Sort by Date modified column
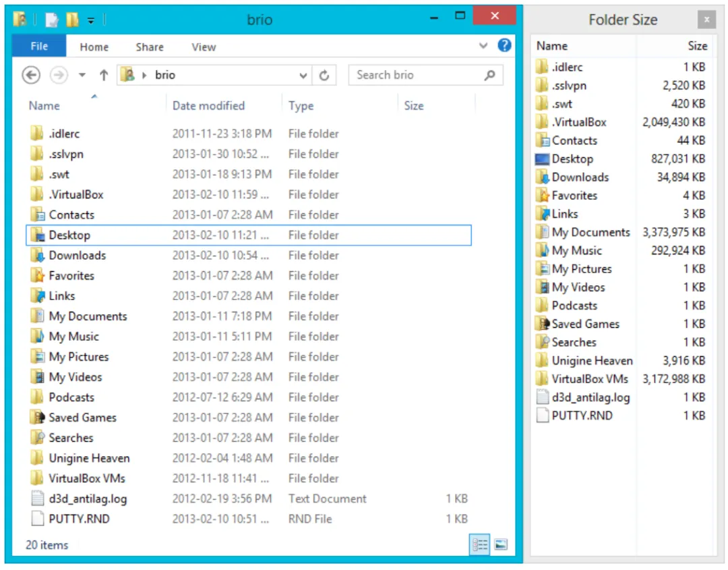728x570 pixels. coord(208,106)
